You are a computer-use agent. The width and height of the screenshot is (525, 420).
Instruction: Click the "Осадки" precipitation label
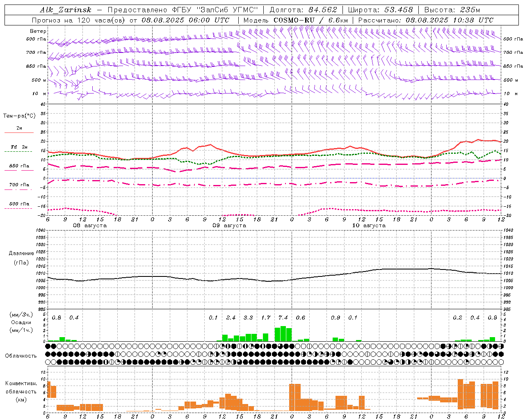(21, 322)
